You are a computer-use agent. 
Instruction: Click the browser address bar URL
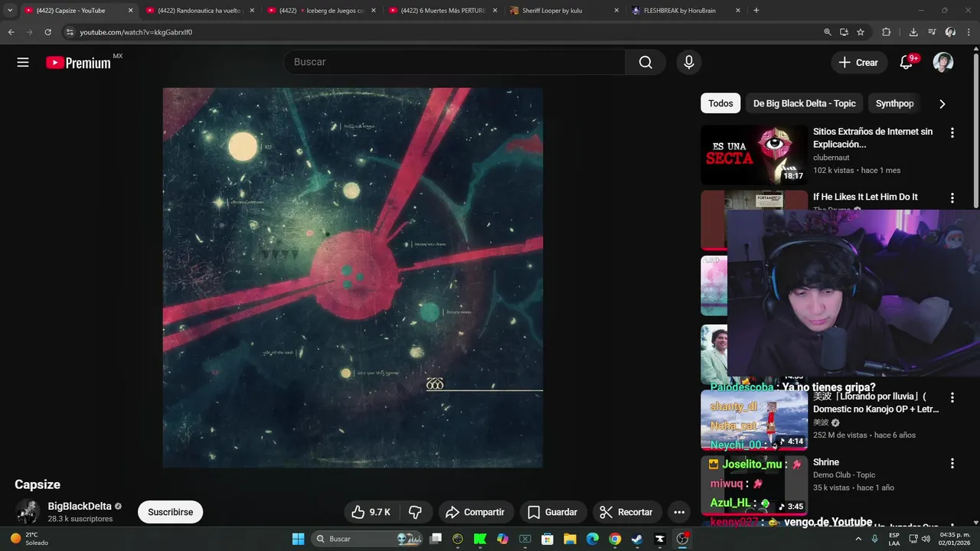pos(136,32)
